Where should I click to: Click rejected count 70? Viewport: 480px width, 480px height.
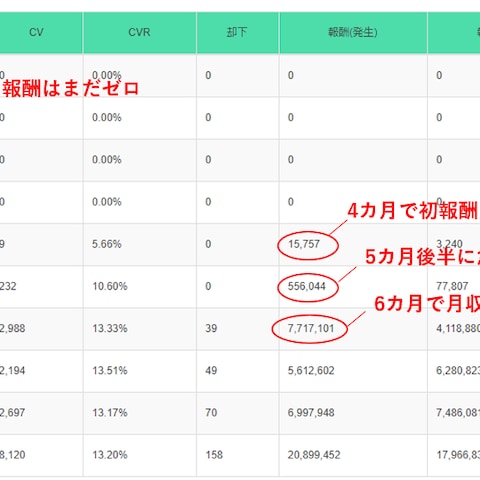(x=211, y=413)
